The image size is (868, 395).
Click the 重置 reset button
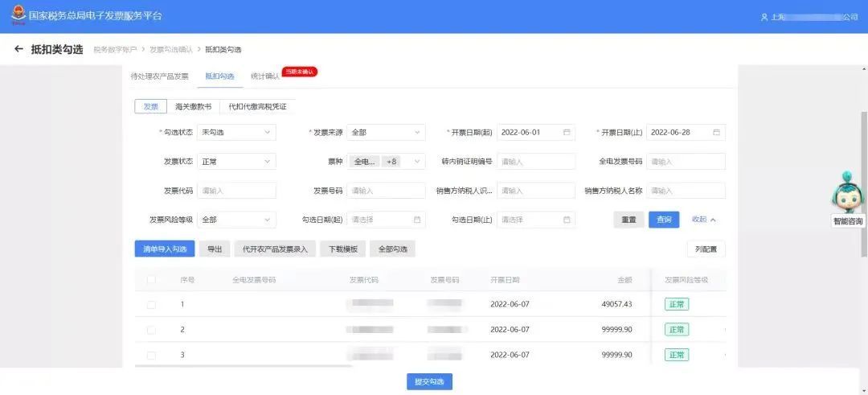[x=628, y=220]
